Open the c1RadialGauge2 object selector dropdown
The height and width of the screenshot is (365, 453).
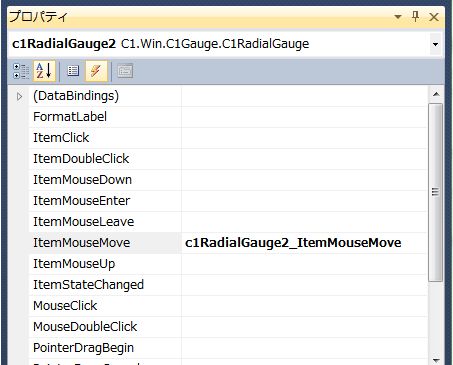pos(435,44)
